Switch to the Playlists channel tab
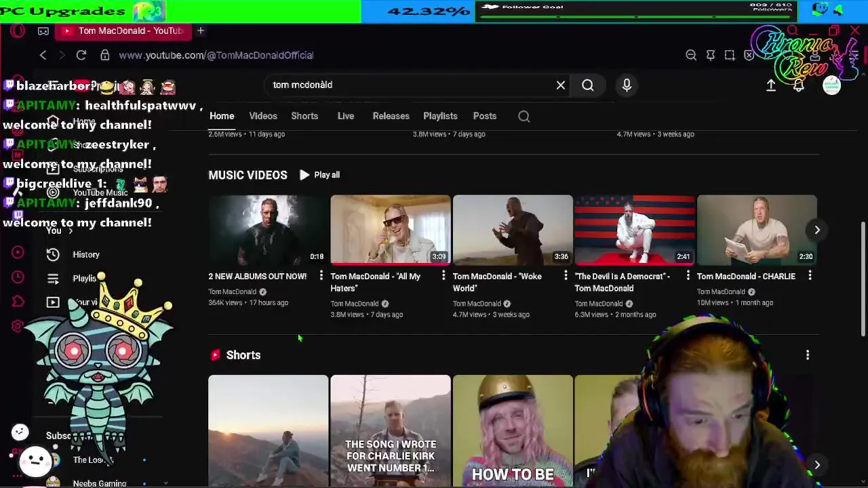Image resolution: width=868 pixels, height=488 pixels. point(440,116)
